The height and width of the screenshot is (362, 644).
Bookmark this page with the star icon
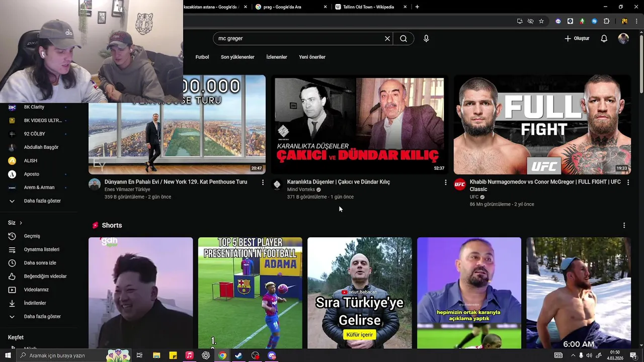(541, 21)
